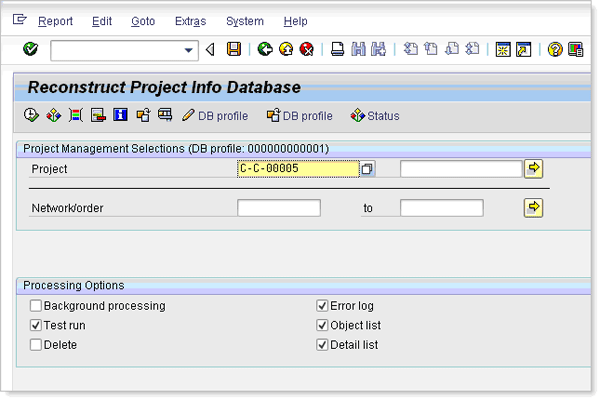Click the Status button
The height and width of the screenshot is (400, 600).
pyautogui.click(x=375, y=116)
